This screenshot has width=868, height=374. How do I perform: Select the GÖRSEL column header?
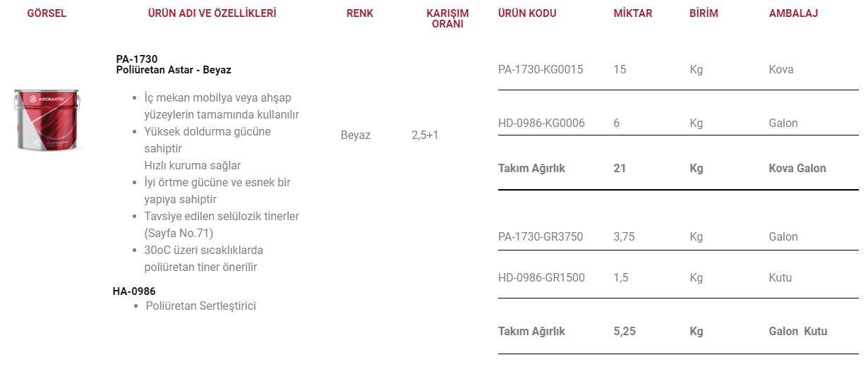[x=47, y=13]
